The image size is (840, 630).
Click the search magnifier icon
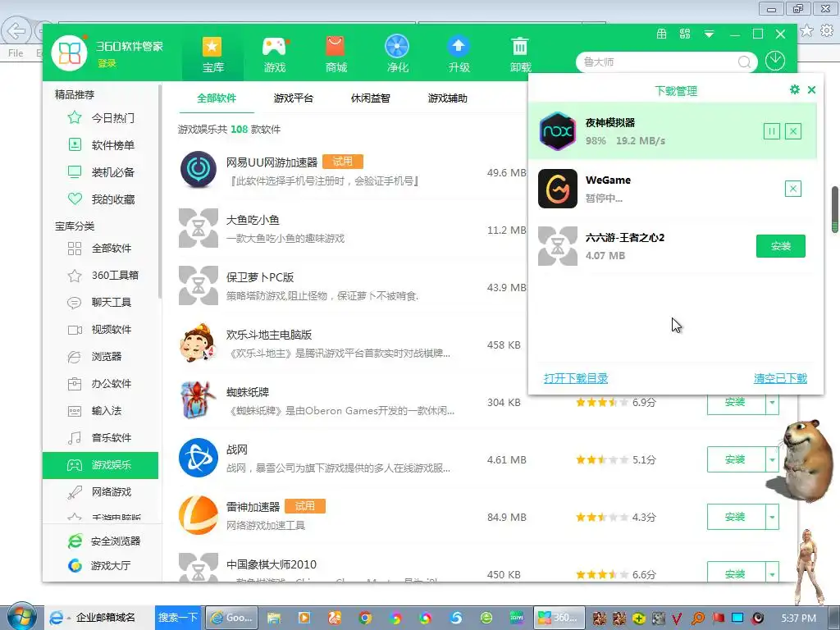[744, 62]
